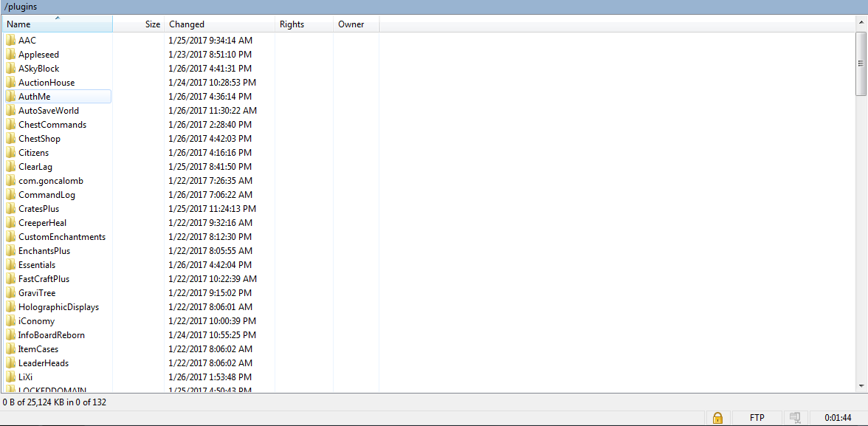Click the /plugins path bar

434,7
